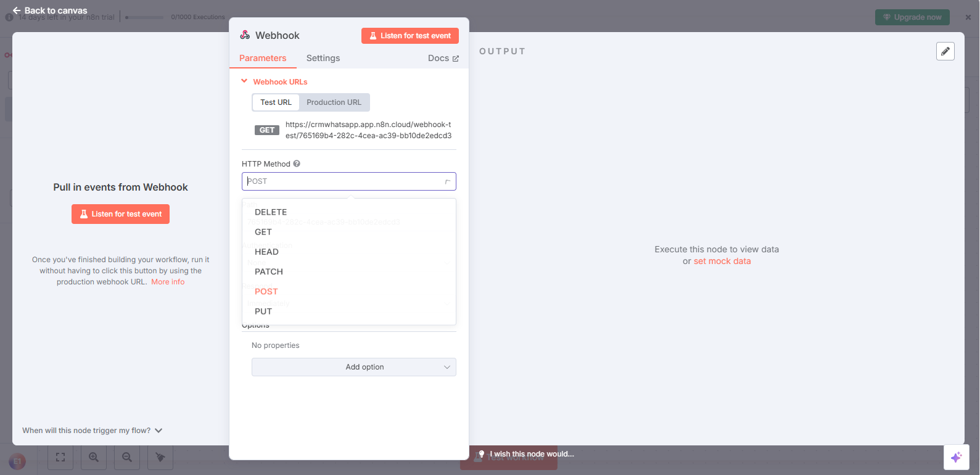Open the More info link
The width and height of the screenshot is (980, 475).
tap(168, 282)
